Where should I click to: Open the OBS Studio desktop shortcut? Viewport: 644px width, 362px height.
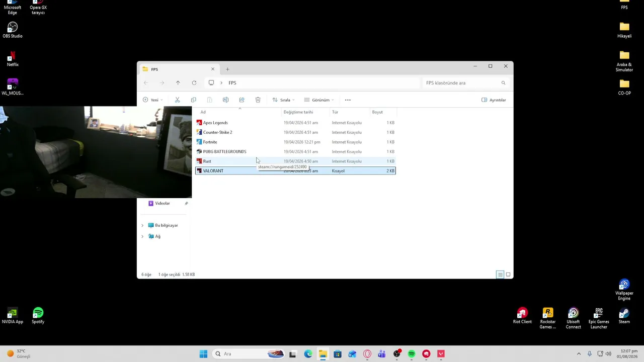pos(13,30)
